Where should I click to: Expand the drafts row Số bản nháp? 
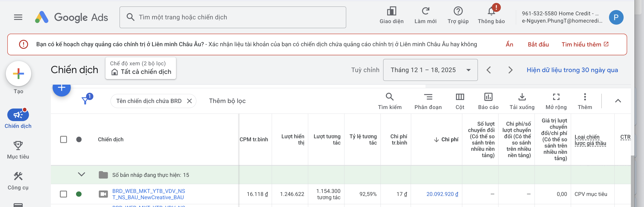pyautogui.click(x=82, y=174)
